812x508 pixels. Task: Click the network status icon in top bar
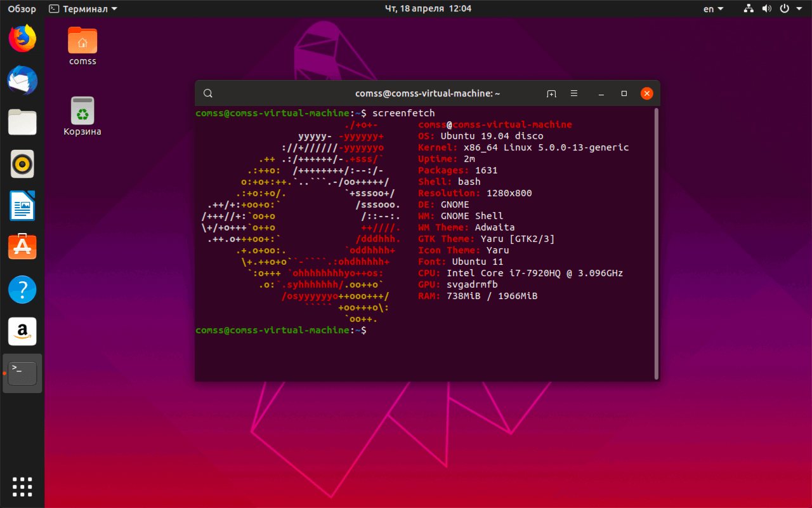click(749, 9)
